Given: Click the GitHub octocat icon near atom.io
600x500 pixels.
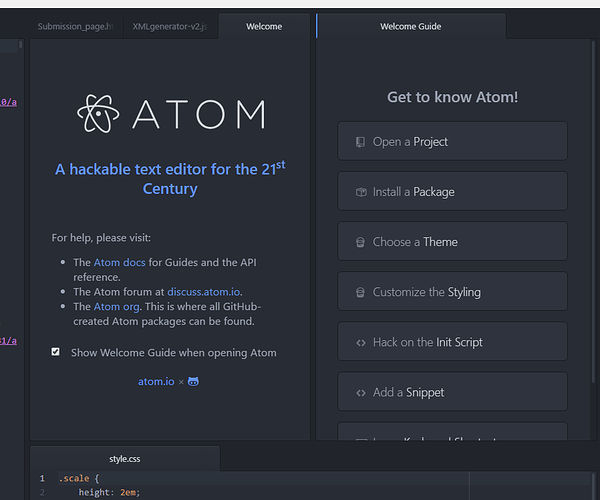Looking at the screenshot, I should click(x=193, y=381).
